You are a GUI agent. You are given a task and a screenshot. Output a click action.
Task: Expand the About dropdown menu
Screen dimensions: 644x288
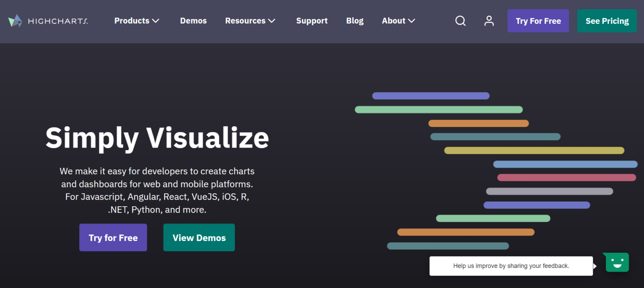[398, 21]
